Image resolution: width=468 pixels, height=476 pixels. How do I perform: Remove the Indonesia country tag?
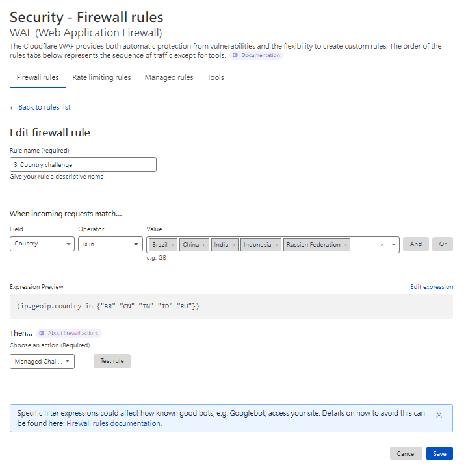(x=276, y=245)
